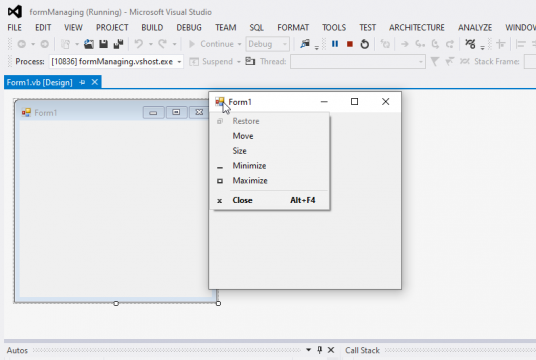
Task: Toggle the Autos panel pin icon
Action: [319, 350]
